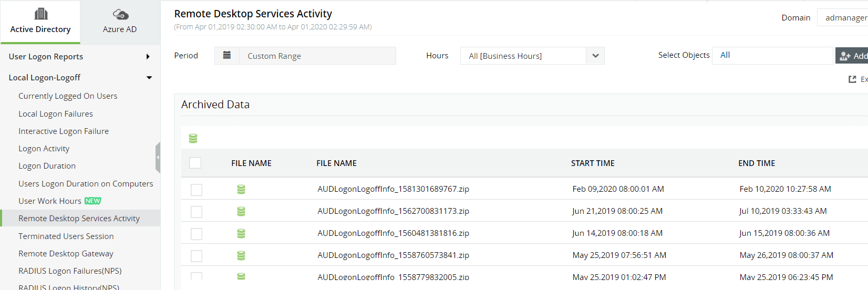
Task: Click the green database icon above the table
Action: pos(193,139)
